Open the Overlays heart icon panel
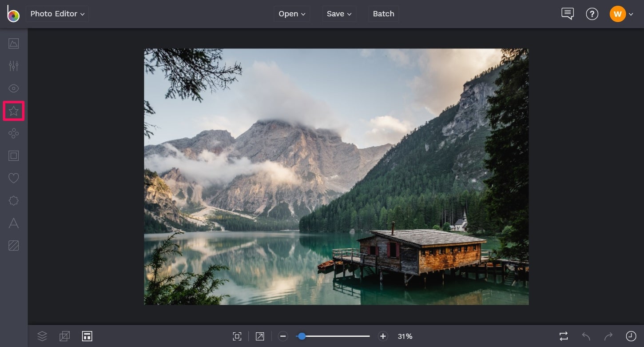Screen dimensions: 644x347 13,178
